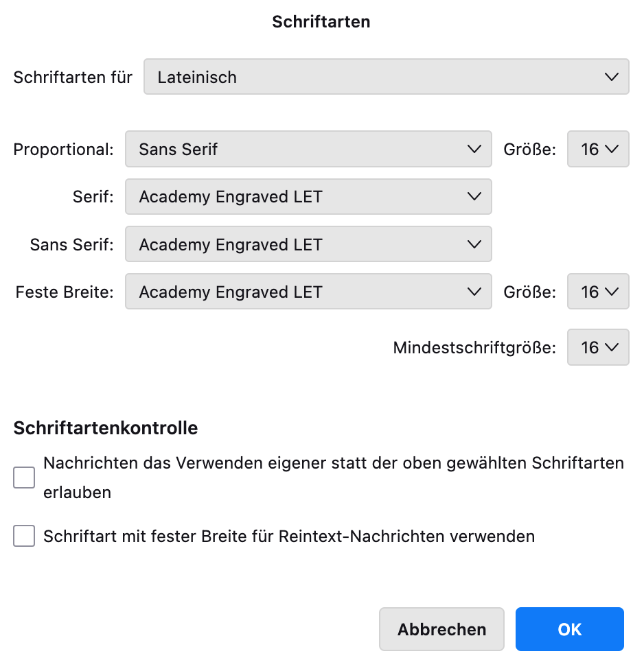Open Größe dropdown beside Feste Breite
The image size is (644, 671).
pyautogui.click(x=598, y=292)
